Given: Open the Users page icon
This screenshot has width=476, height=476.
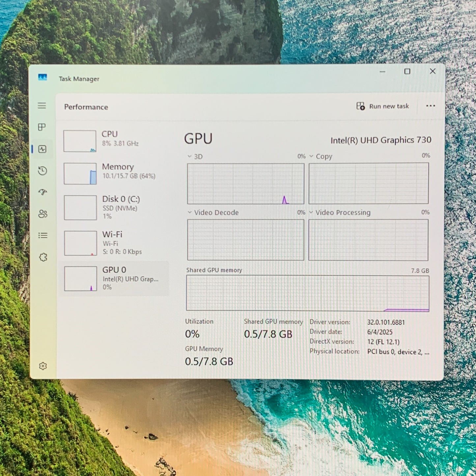Looking at the screenshot, I should 43,214.
